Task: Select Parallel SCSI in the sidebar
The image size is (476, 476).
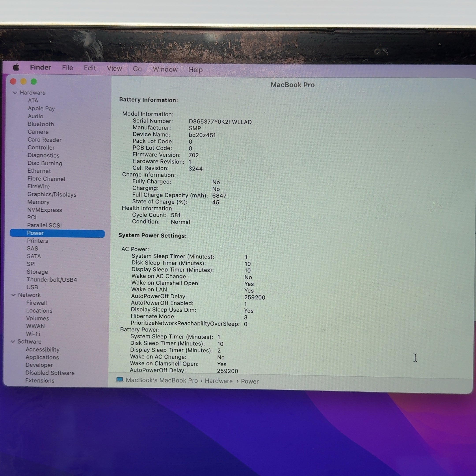Action: point(44,225)
